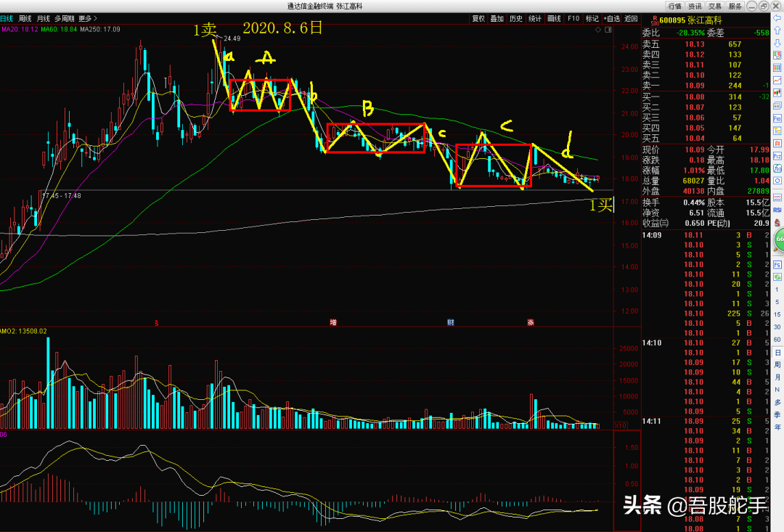Click the '财' financial event marker below chart

pos(451,322)
